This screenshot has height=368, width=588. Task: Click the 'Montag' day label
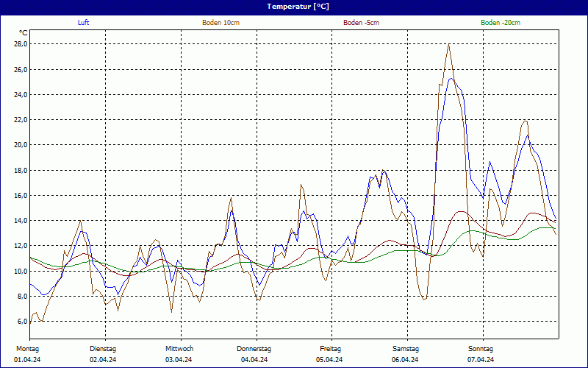[27, 349]
